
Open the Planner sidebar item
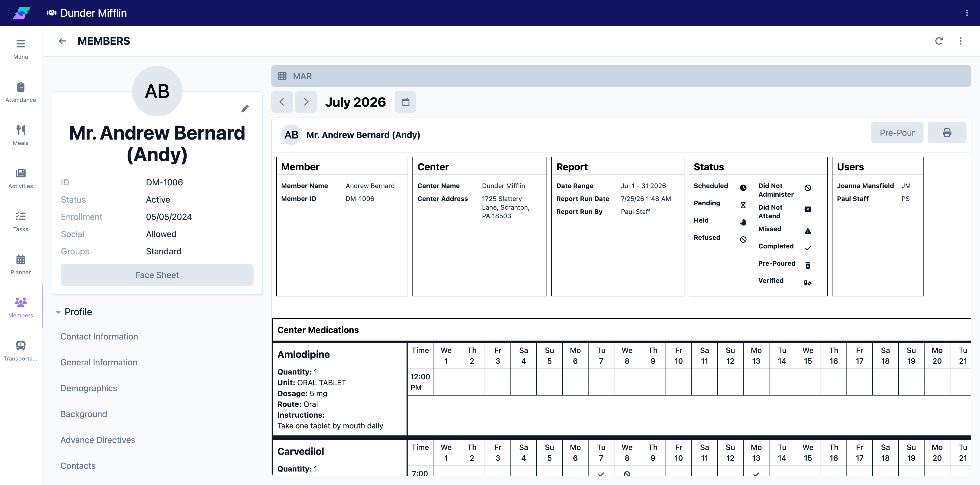point(20,264)
